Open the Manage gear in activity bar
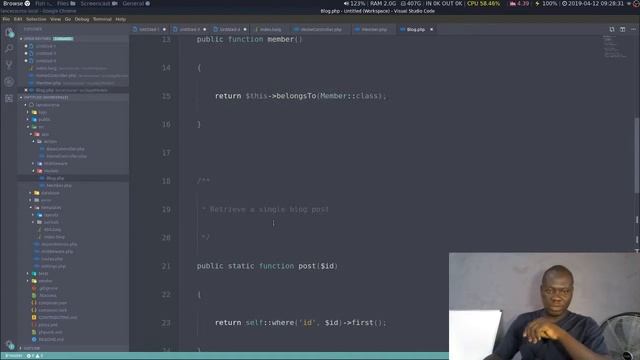 pyautogui.click(x=9, y=344)
